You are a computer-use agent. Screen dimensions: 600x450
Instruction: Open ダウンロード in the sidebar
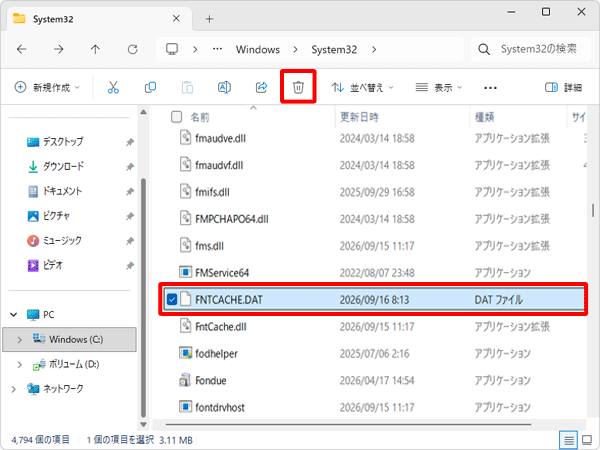pos(64,166)
